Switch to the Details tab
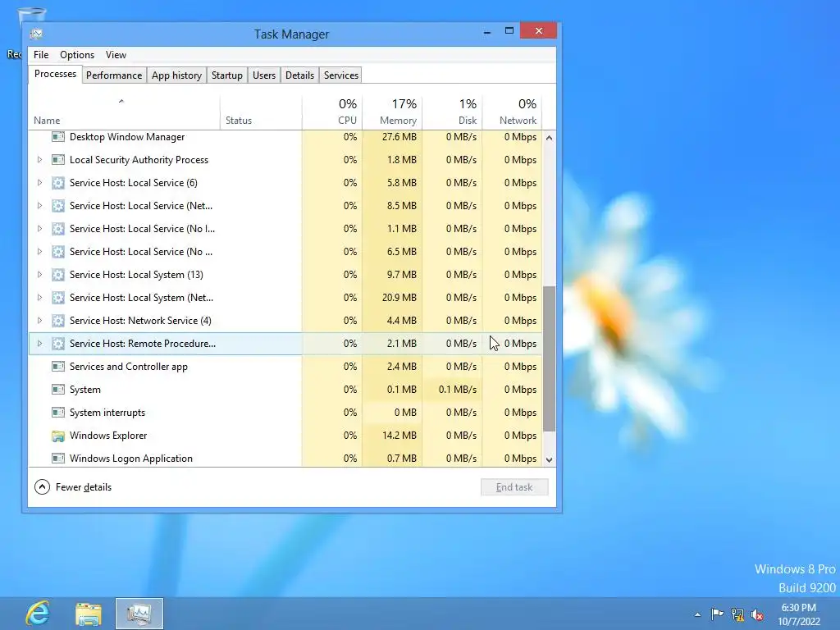This screenshot has height=630, width=840. [x=299, y=75]
